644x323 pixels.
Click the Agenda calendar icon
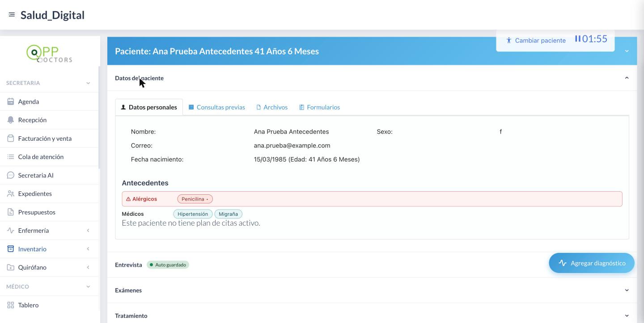point(11,101)
